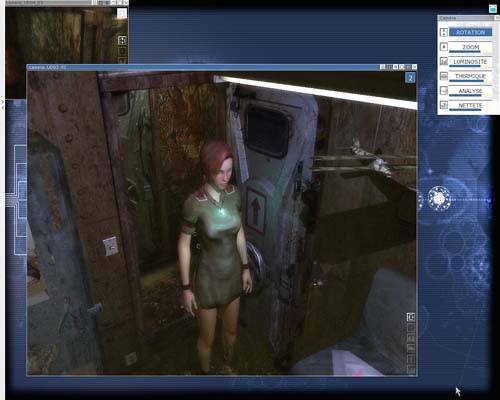
Task: Click the rotation icon beside ROTATION label
Action: click(444, 32)
